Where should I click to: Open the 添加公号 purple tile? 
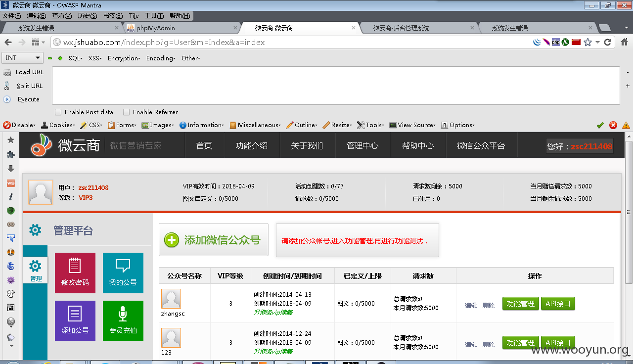coord(75,321)
